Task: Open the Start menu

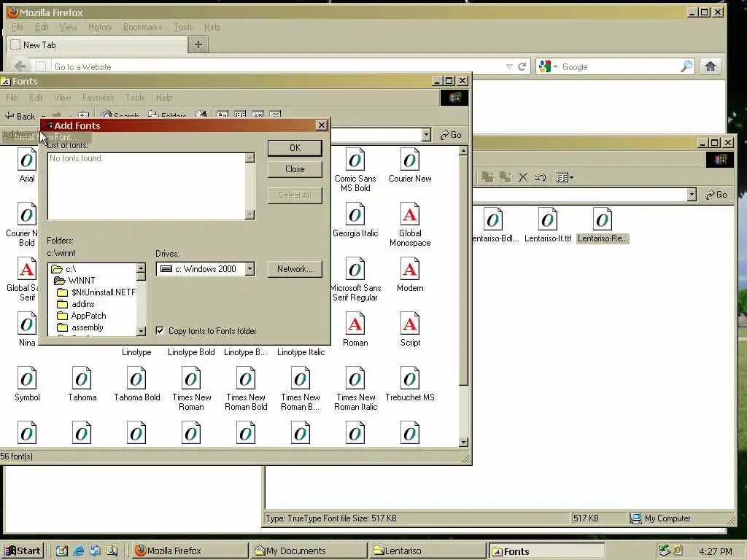Action: pyautogui.click(x=23, y=551)
